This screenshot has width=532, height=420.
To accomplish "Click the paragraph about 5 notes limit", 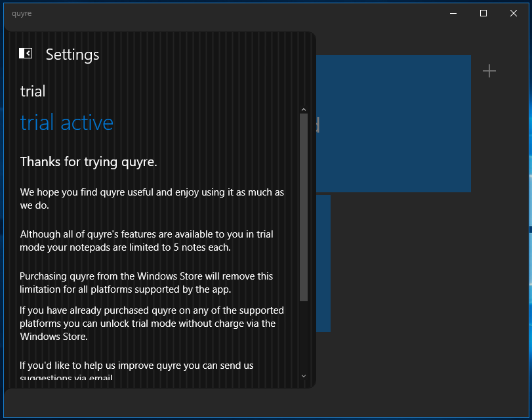I will tap(146, 241).
